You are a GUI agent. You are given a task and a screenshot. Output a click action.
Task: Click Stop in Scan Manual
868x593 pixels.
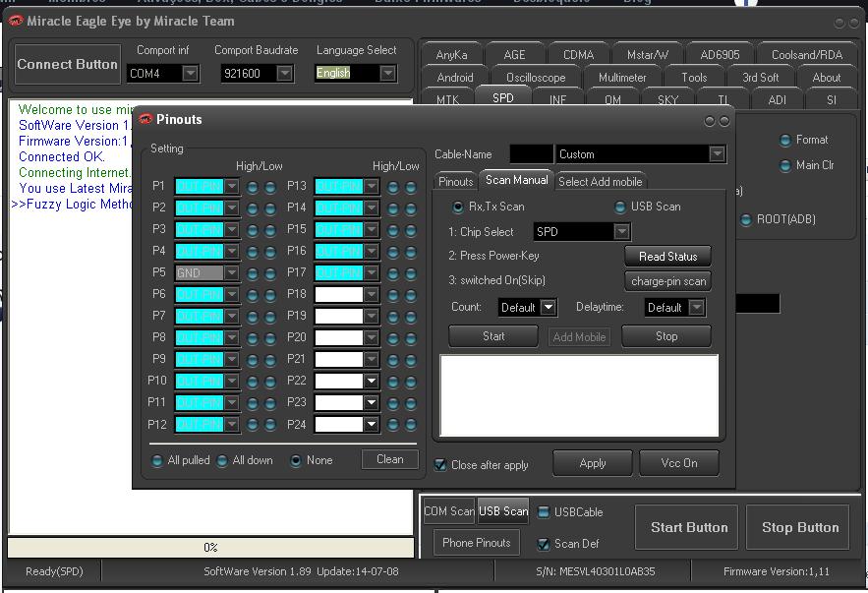click(666, 336)
